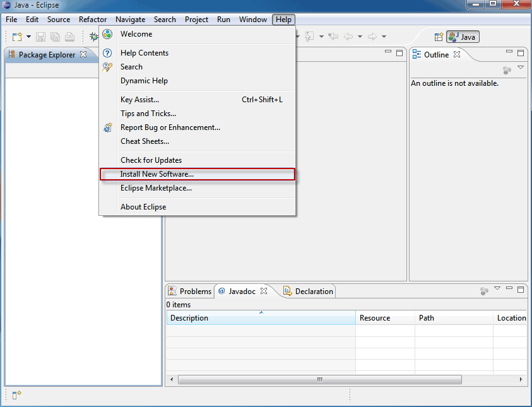
Task: Click the Declaration tab icon
Action: click(x=288, y=291)
